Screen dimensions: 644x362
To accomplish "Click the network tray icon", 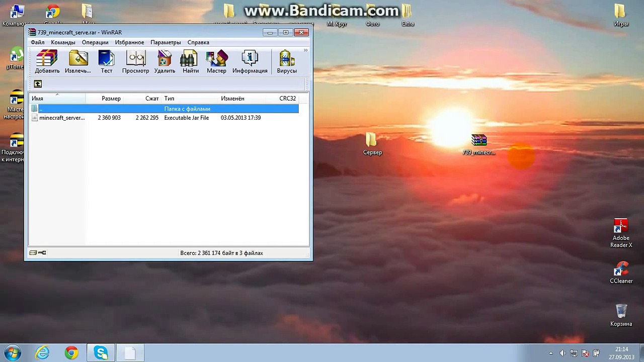I will [x=574, y=353].
